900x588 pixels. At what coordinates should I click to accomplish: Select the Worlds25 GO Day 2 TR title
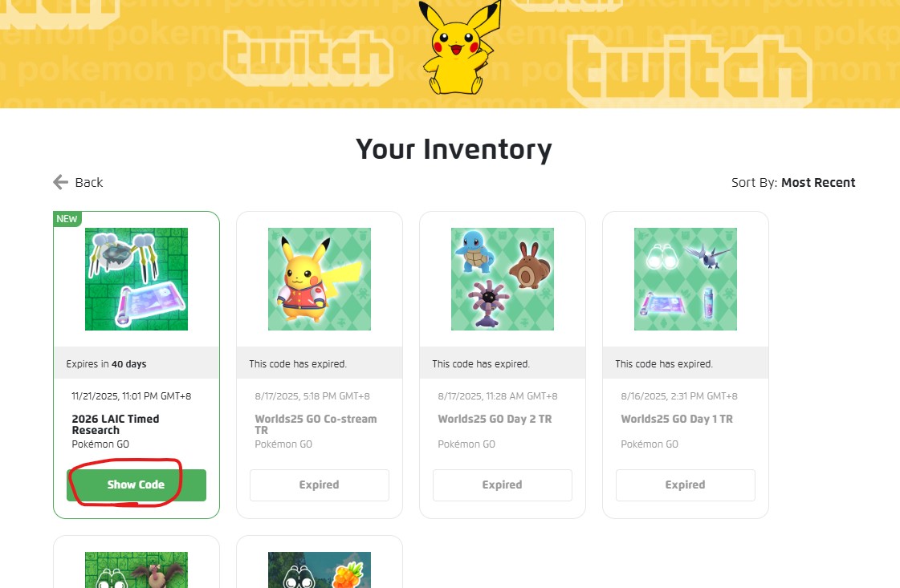pyautogui.click(x=495, y=419)
